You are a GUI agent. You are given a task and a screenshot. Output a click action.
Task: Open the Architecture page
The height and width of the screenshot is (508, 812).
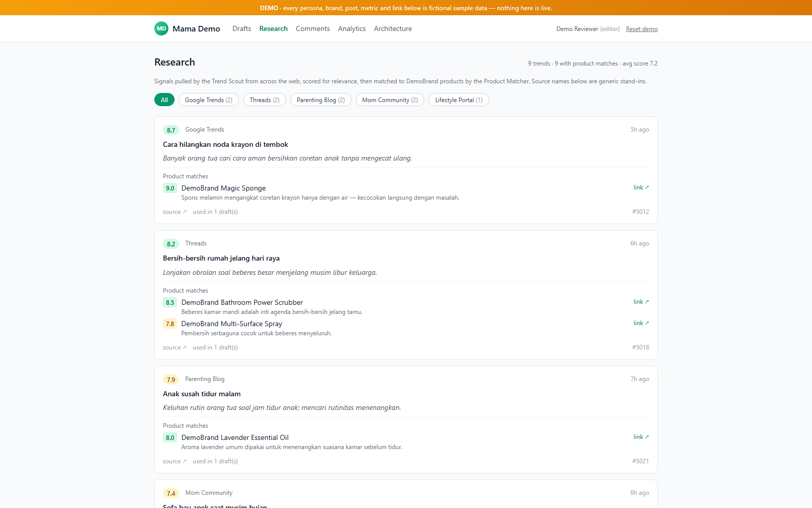click(x=393, y=29)
